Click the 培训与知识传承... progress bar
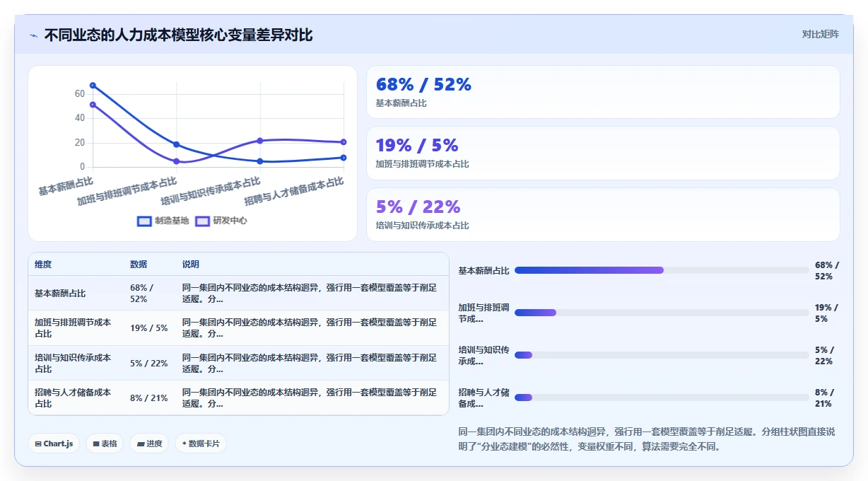 (662, 355)
